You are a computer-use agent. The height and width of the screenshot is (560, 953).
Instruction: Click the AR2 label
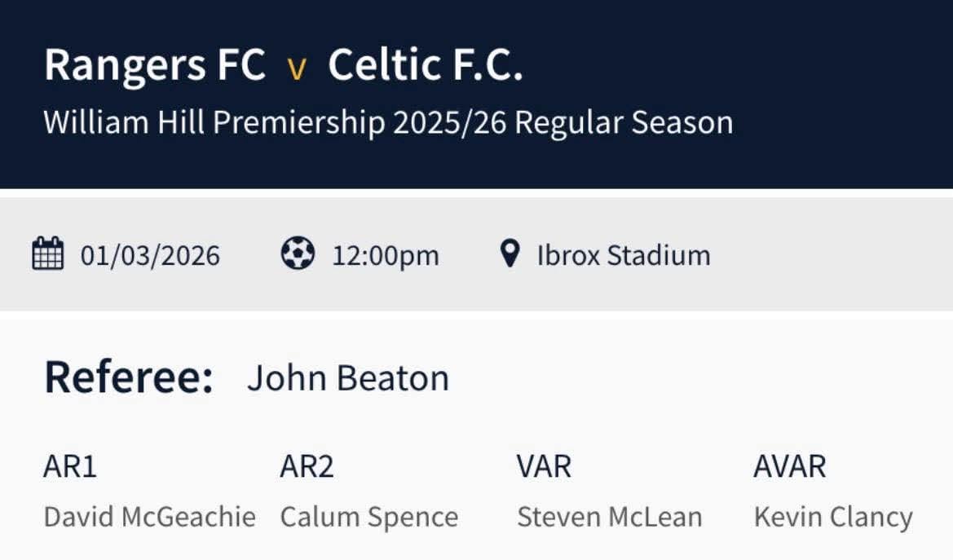click(x=307, y=467)
